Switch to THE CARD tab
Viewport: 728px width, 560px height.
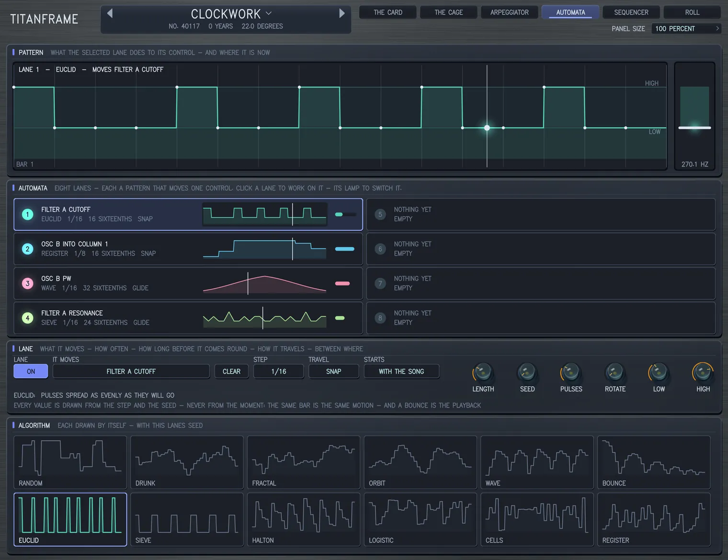pos(388,12)
